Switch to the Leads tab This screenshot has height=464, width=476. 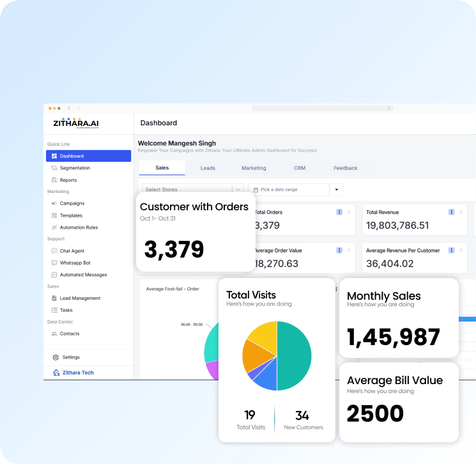click(208, 168)
